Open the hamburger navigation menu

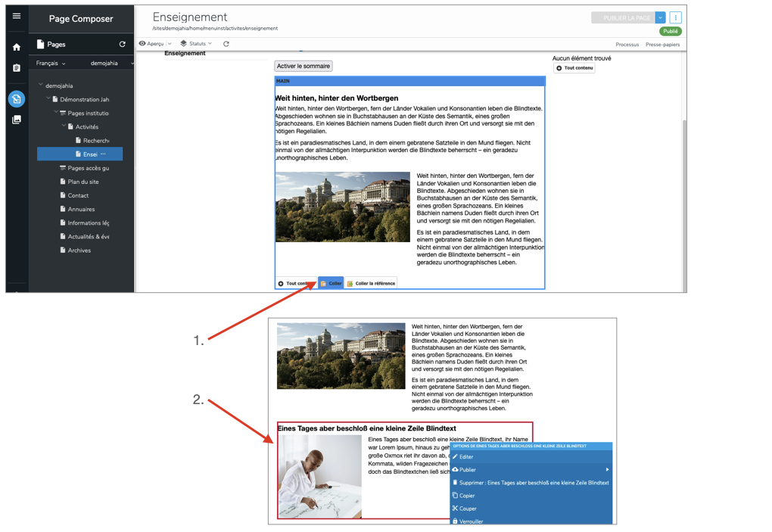click(x=17, y=16)
